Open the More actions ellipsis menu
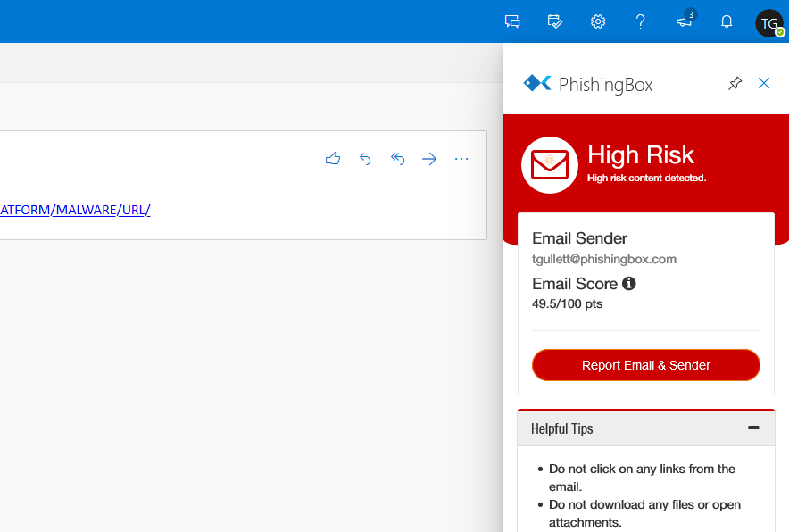 [x=461, y=159]
